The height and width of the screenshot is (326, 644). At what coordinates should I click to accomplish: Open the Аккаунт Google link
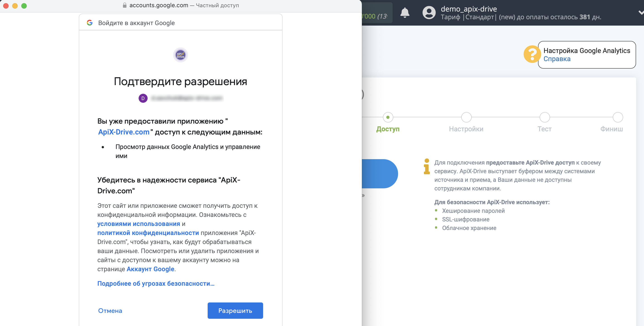pos(150,269)
